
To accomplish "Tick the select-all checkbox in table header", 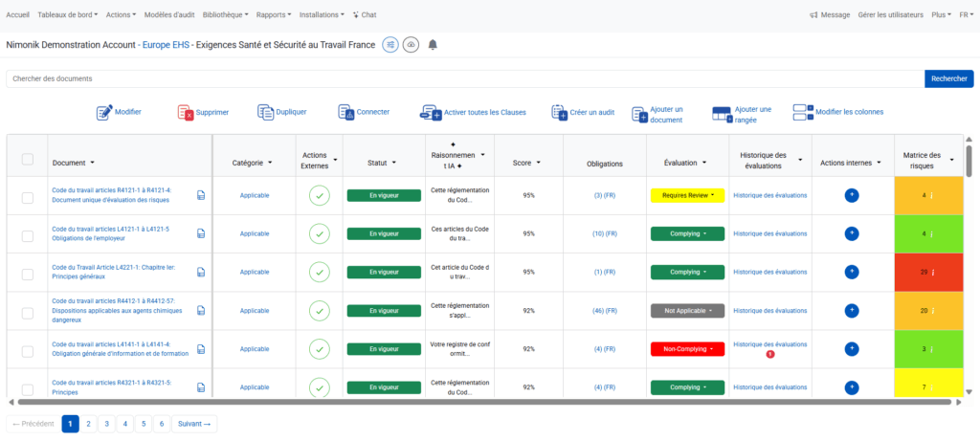I will [28, 160].
